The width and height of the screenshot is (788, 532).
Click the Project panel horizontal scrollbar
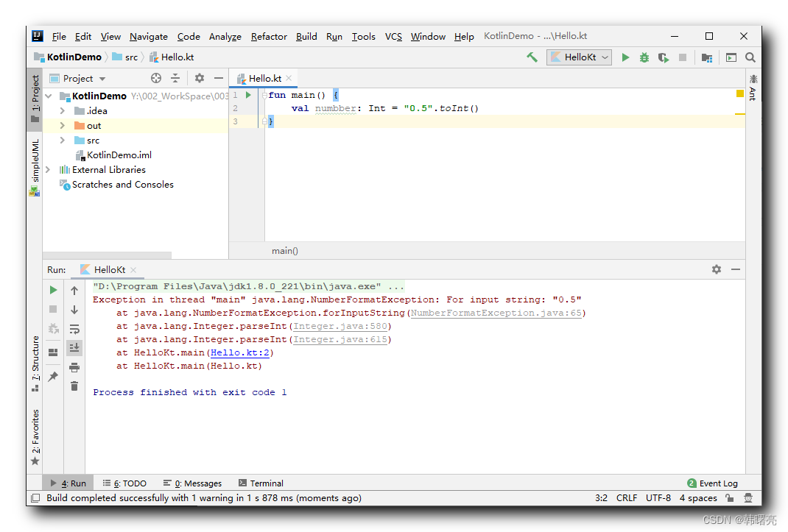click(x=107, y=255)
